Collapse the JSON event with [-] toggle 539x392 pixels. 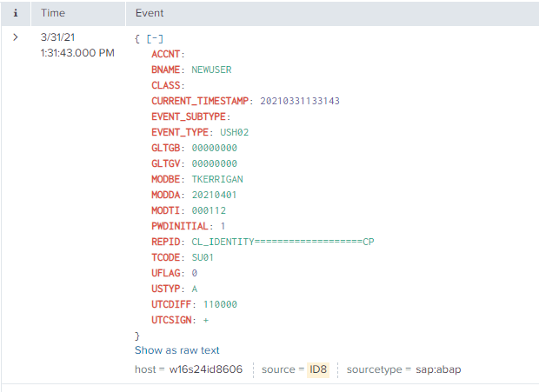pyautogui.click(x=154, y=39)
